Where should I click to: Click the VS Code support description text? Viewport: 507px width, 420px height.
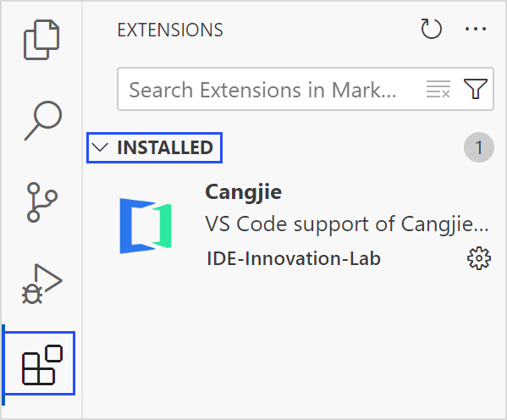click(x=347, y=224)
